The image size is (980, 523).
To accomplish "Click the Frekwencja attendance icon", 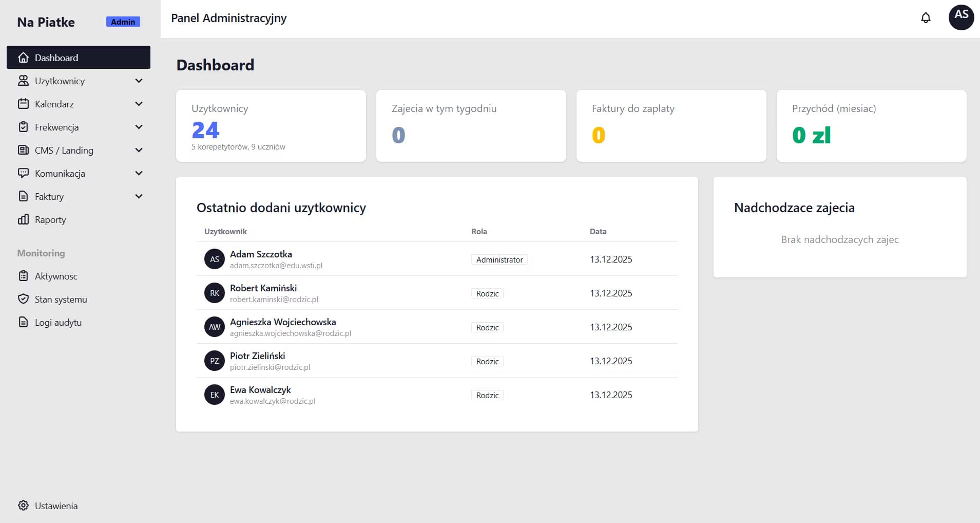I will 23,127.
